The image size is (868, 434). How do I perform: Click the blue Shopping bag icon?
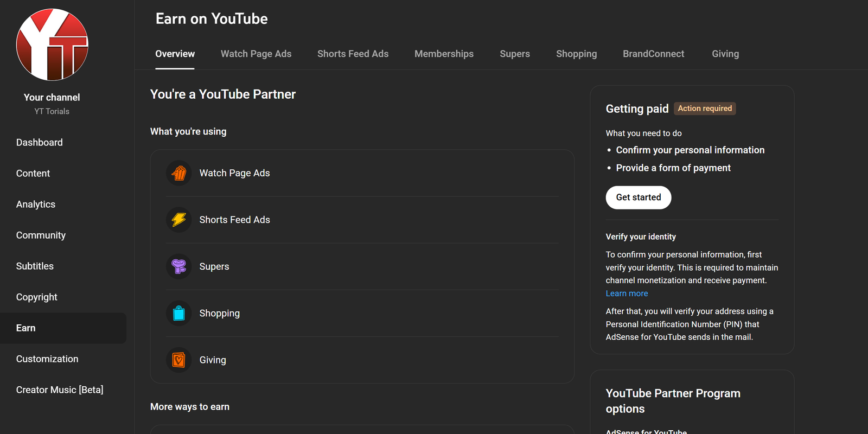tap(179, 313)
